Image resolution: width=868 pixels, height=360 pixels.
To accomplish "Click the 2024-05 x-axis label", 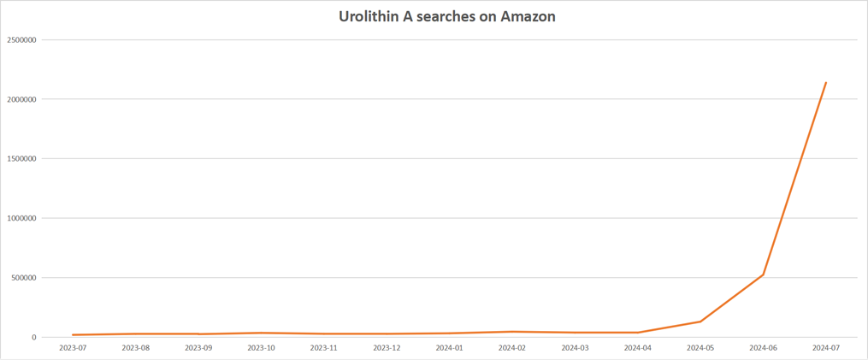I will coord(700,348).
